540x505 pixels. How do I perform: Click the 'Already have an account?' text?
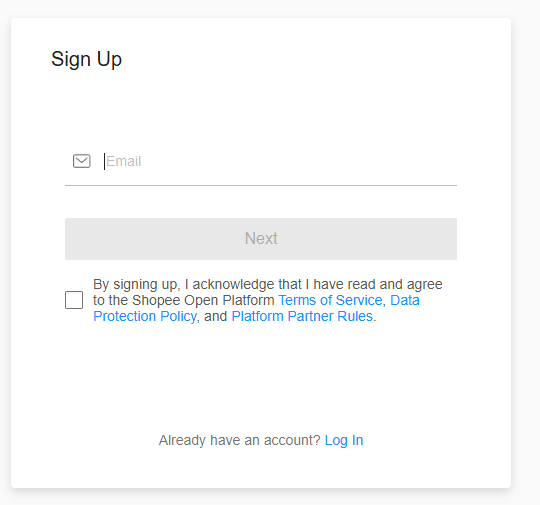coord(239,440)
